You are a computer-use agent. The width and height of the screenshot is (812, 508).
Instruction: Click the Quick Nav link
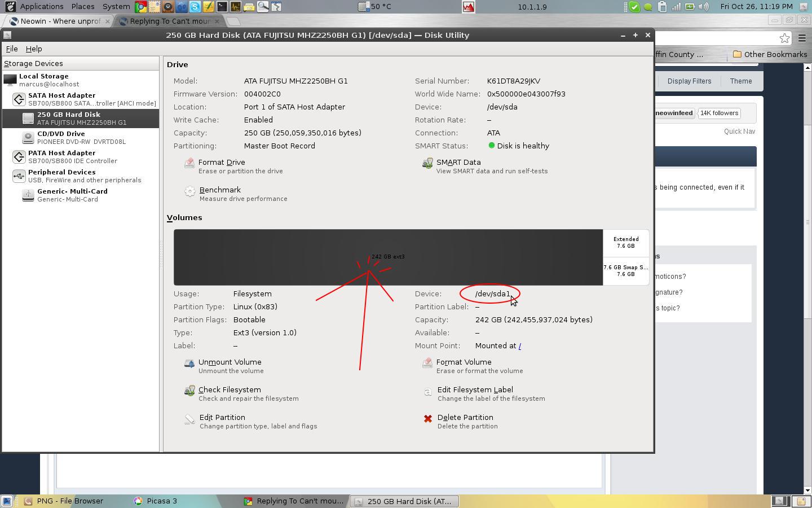[739, 132]
